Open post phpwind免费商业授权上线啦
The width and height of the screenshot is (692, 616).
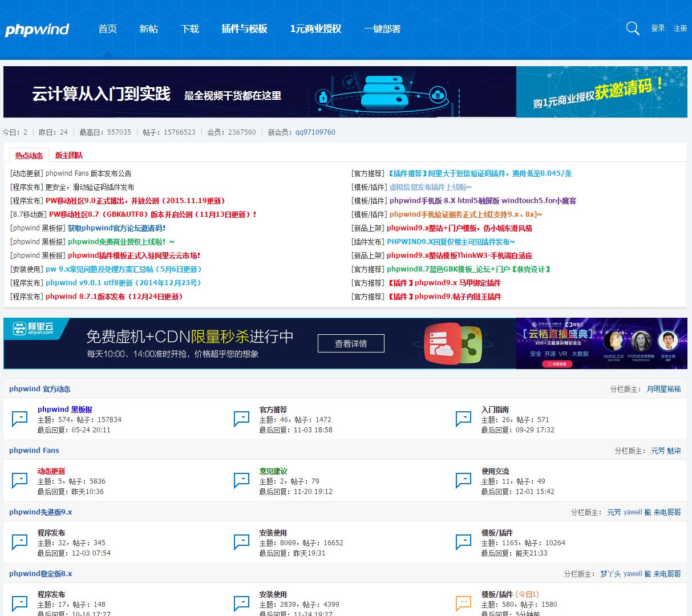pos(121,242)
